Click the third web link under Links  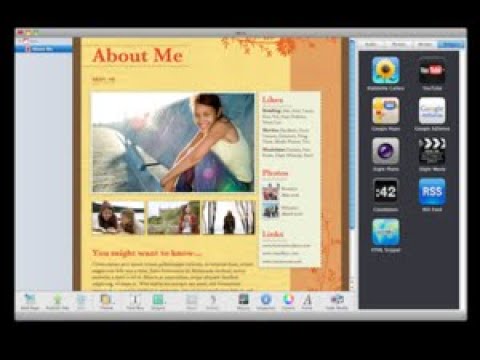click(x=282, y=261)
